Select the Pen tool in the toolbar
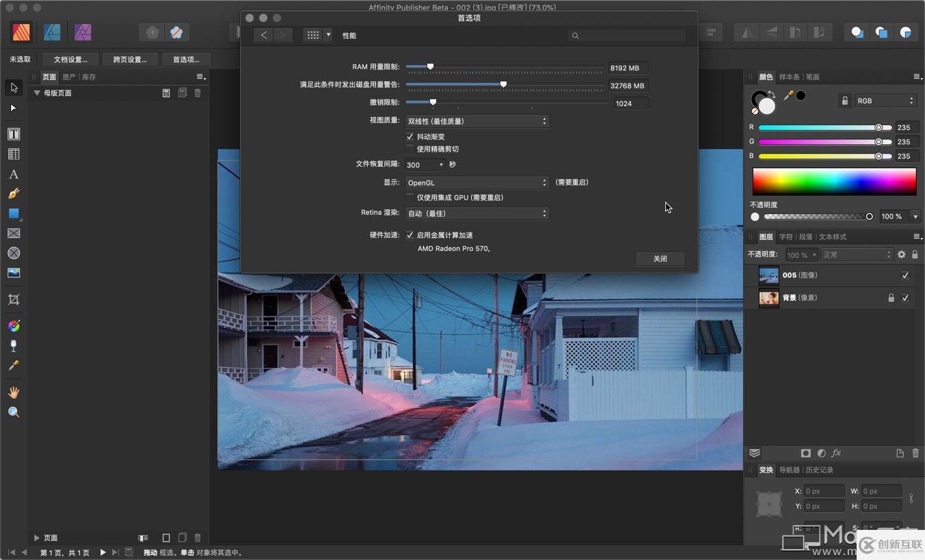 [x=14, y=194]
